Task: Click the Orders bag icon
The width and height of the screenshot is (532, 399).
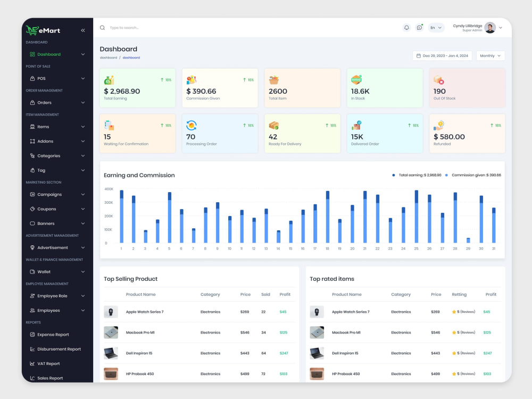Action: pyautogui.click(x=32, y=103)
